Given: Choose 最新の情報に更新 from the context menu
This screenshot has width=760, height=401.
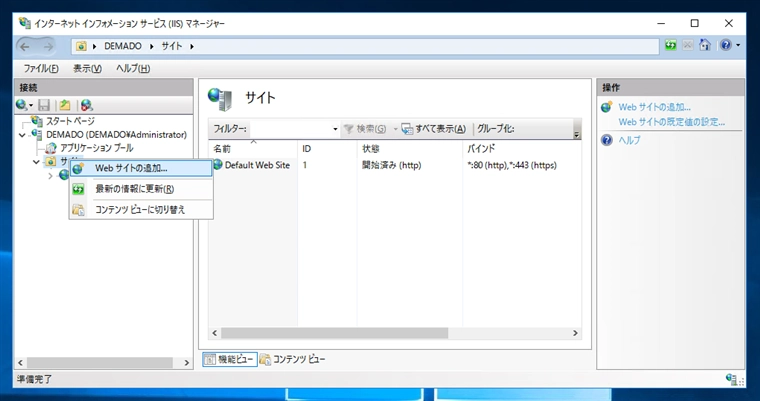Looking at the screenshot, I should click(141, 189).
